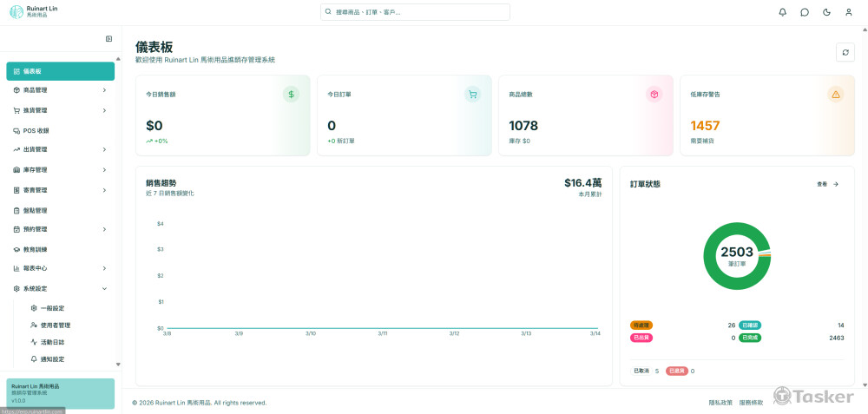Click the low stock warning triangle icon

(835, 94)
